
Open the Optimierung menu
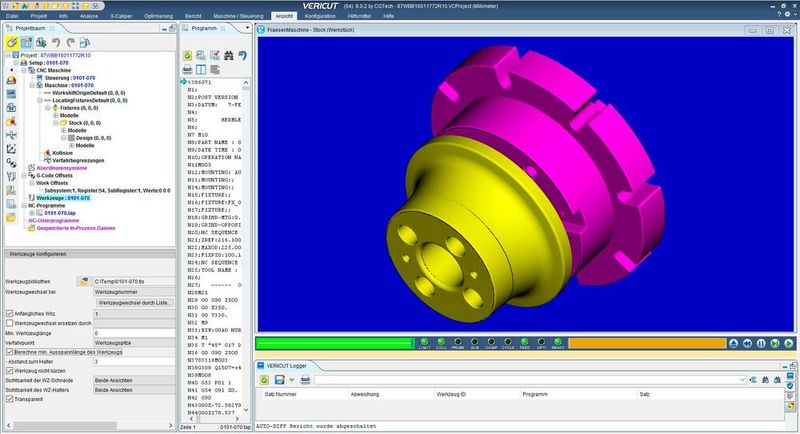click(x=158, y=16)
